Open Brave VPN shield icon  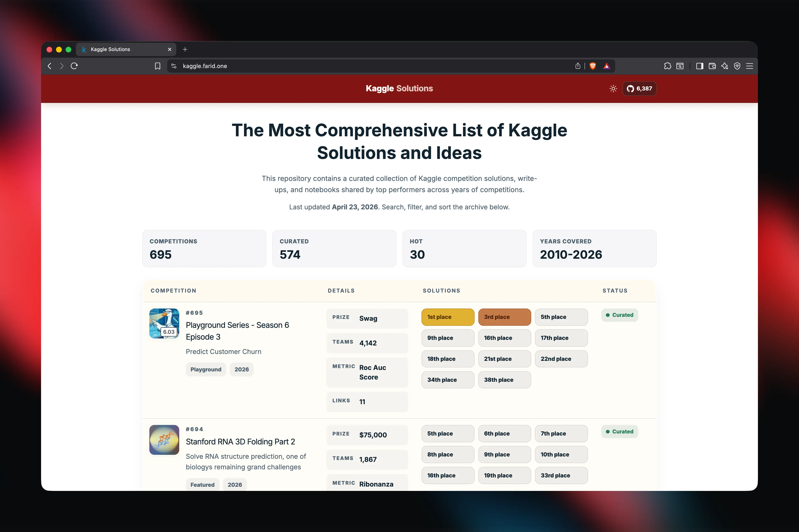(x=737, y=66)
